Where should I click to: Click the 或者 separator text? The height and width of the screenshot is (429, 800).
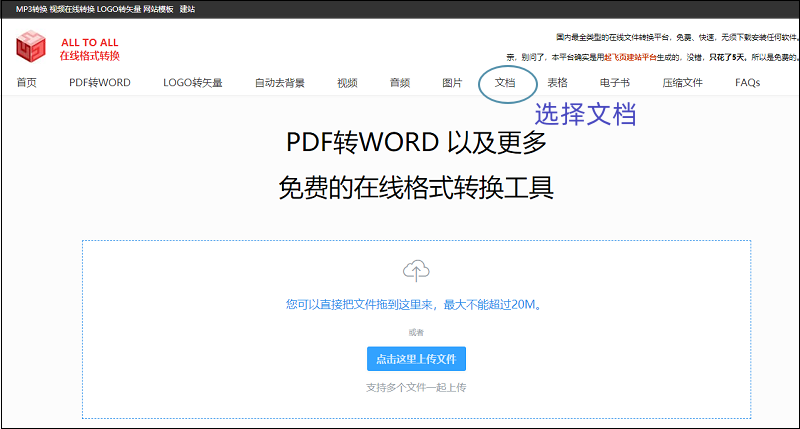[416, 333]
